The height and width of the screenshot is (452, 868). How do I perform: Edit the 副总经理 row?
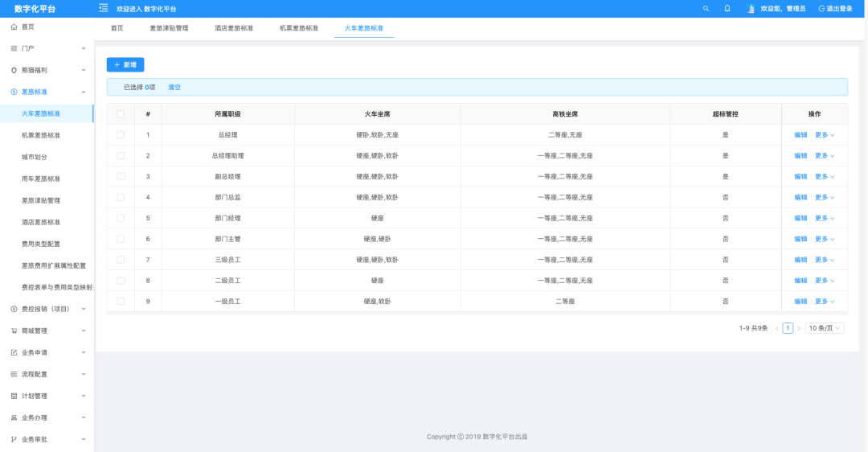coord(800,177)
